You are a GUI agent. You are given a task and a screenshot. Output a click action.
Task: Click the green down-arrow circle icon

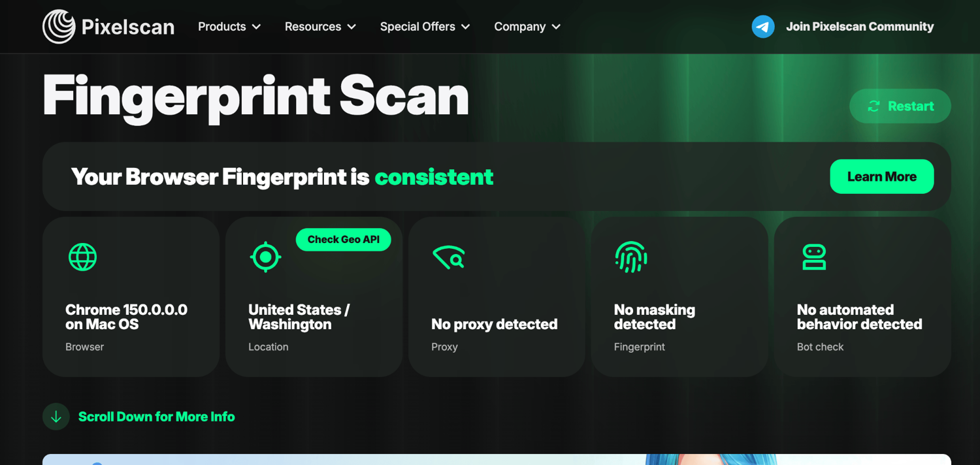[56, 417]
